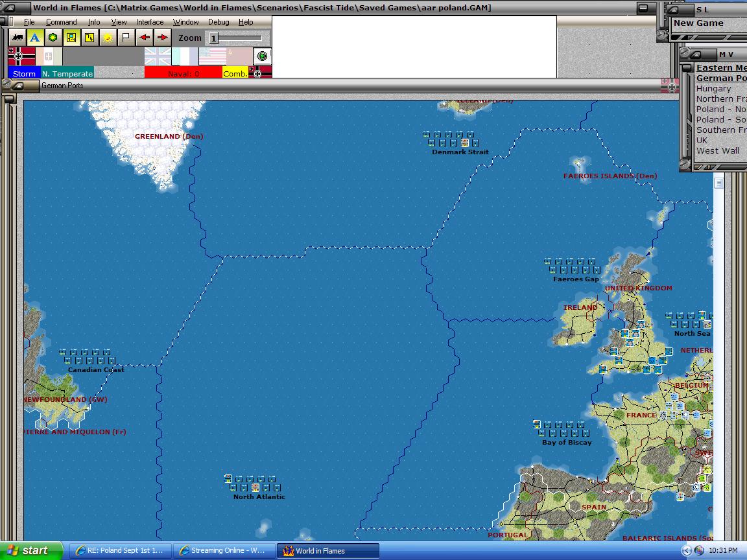
Task: Select Hungary in the M V list
Action: [x=713, y=89]
